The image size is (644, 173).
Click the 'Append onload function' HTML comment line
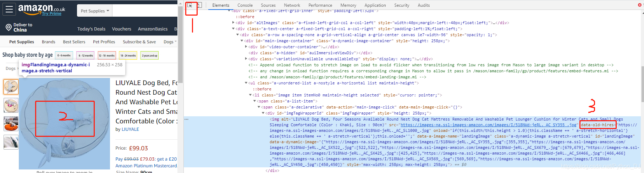click(x=431, y=65)
